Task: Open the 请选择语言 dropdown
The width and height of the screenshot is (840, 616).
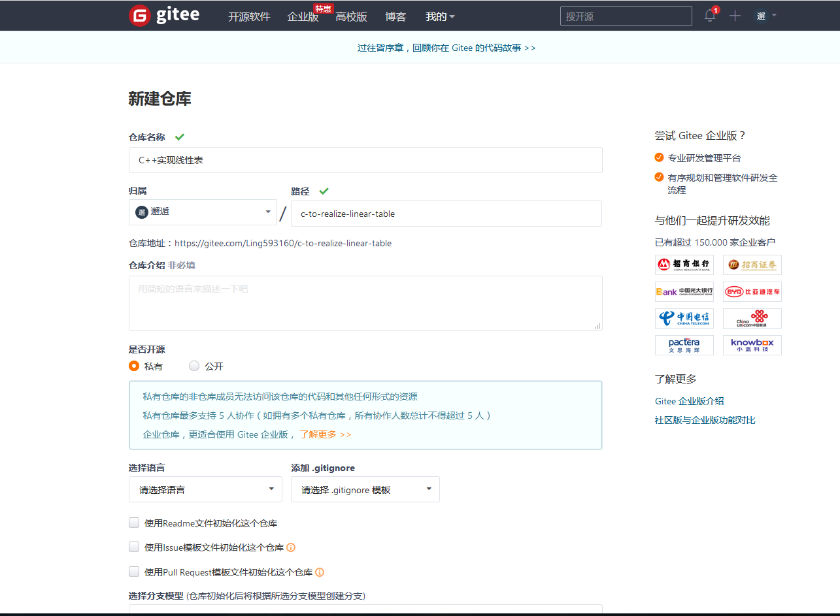Action: coord(205,489)
